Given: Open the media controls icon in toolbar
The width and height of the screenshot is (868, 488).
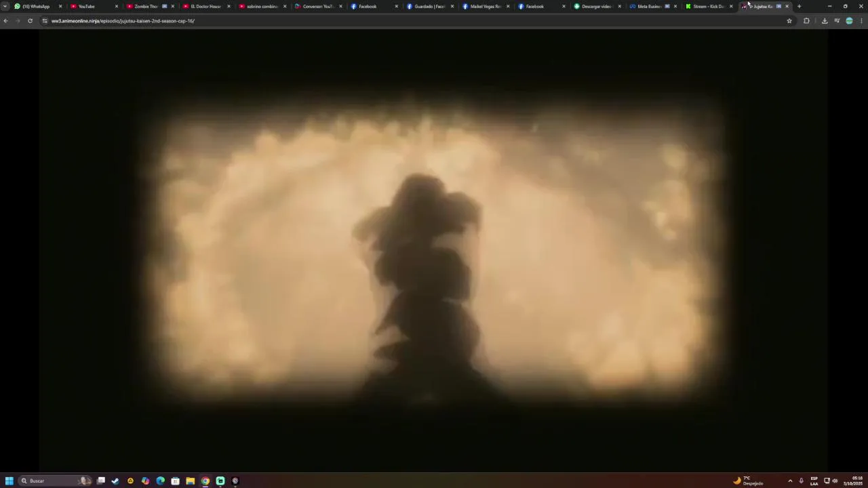Looking at the screenshot, I should [837, 21].
